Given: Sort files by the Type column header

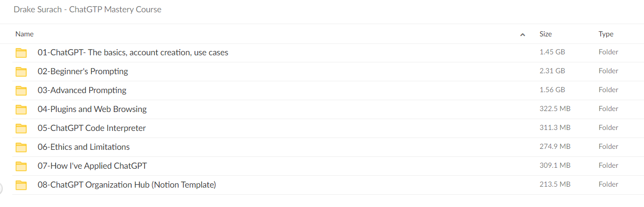Looking at the screenshot, I should [606, 34].
